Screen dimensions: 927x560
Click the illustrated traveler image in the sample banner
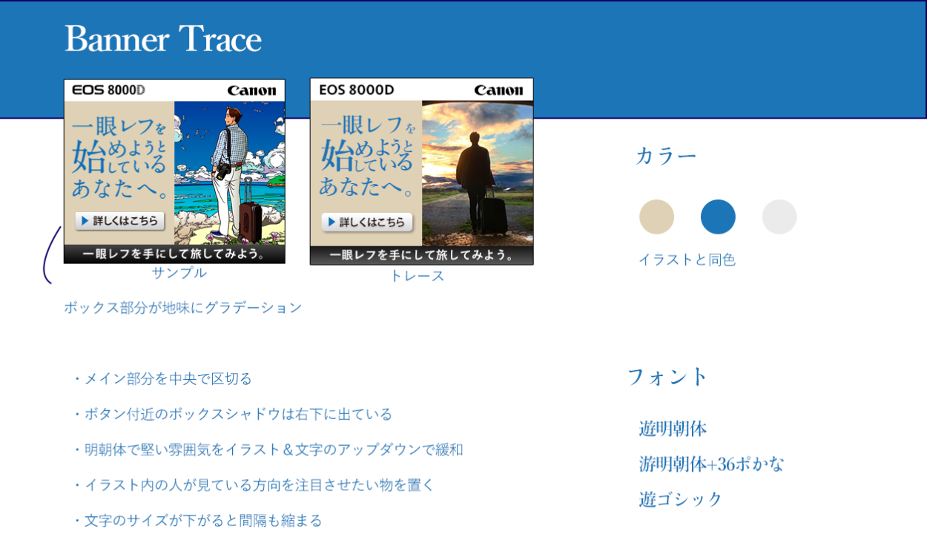click(230, 172)
